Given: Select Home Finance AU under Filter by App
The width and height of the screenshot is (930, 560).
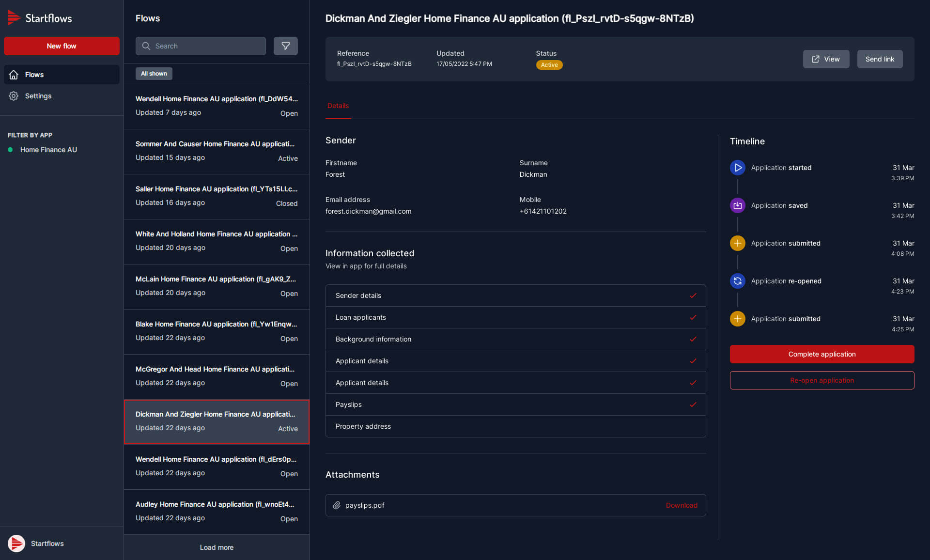Looking at the screenshot, I should [x=48, y=150].
